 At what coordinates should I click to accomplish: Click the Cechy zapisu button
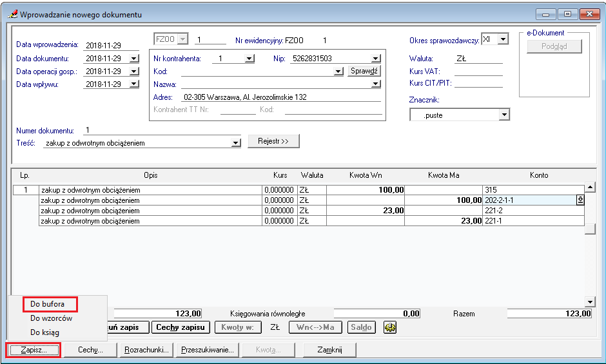[181, 327]
